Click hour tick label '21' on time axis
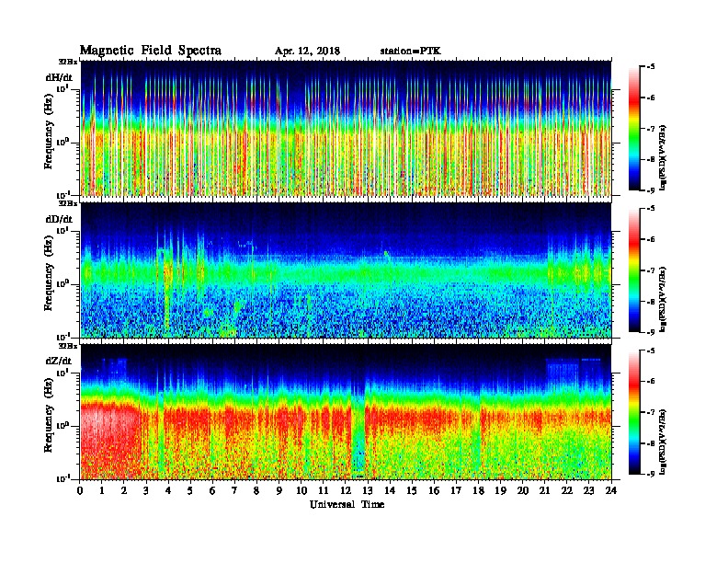 tap(544, 490)
